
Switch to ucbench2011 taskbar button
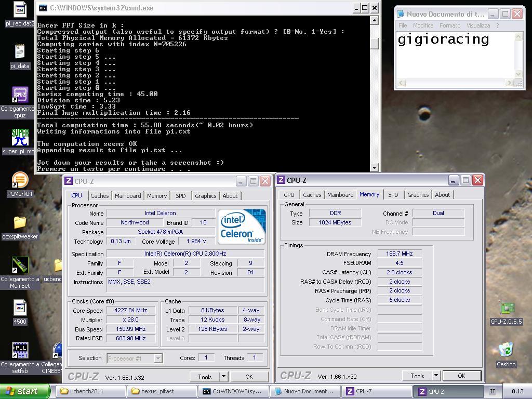tap(91, 391)
